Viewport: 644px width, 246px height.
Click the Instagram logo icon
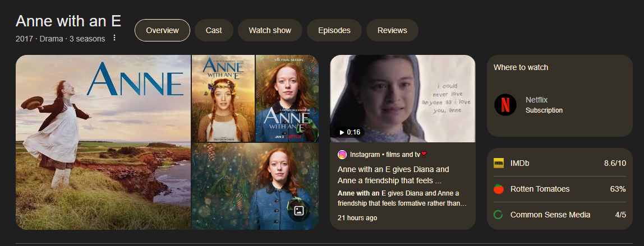342,155
